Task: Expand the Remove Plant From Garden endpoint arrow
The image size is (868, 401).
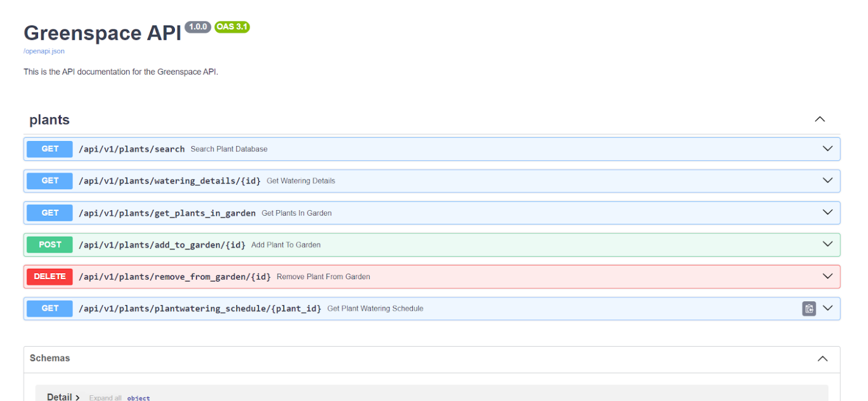Action: coord(827,276)
